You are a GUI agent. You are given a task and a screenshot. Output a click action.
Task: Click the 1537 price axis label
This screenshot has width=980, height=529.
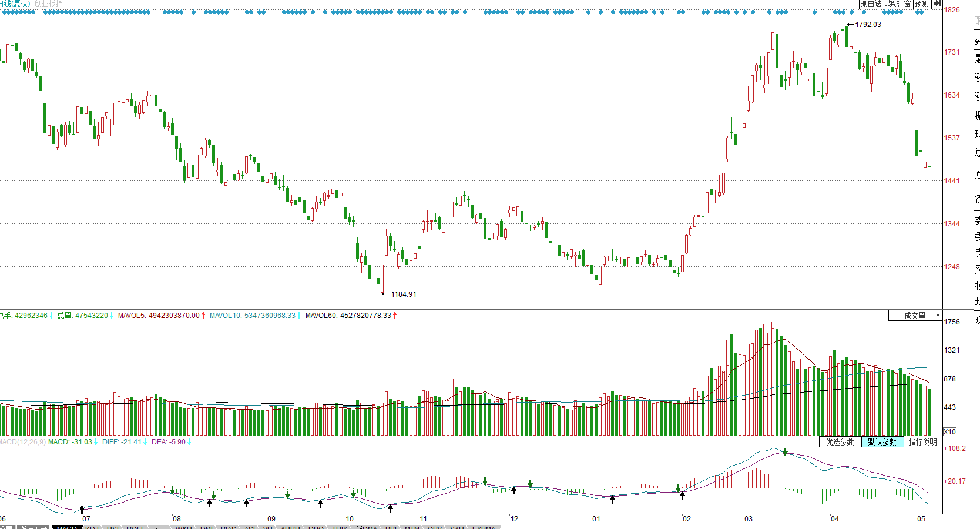(x=952, y=138)
